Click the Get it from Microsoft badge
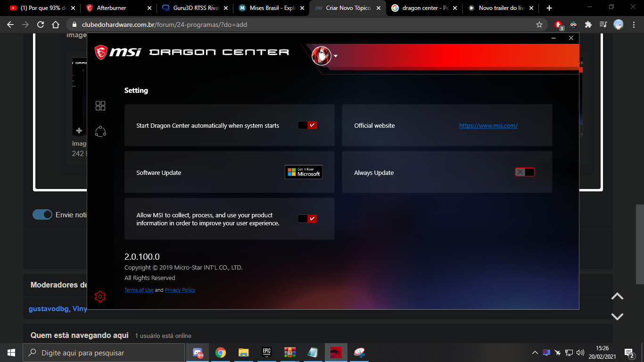The height and width of the screenshot is (362, 644). (304, 172)
